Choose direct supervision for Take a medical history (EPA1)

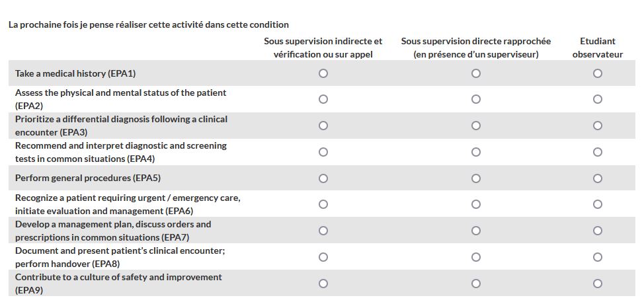(x=476, y=73)
